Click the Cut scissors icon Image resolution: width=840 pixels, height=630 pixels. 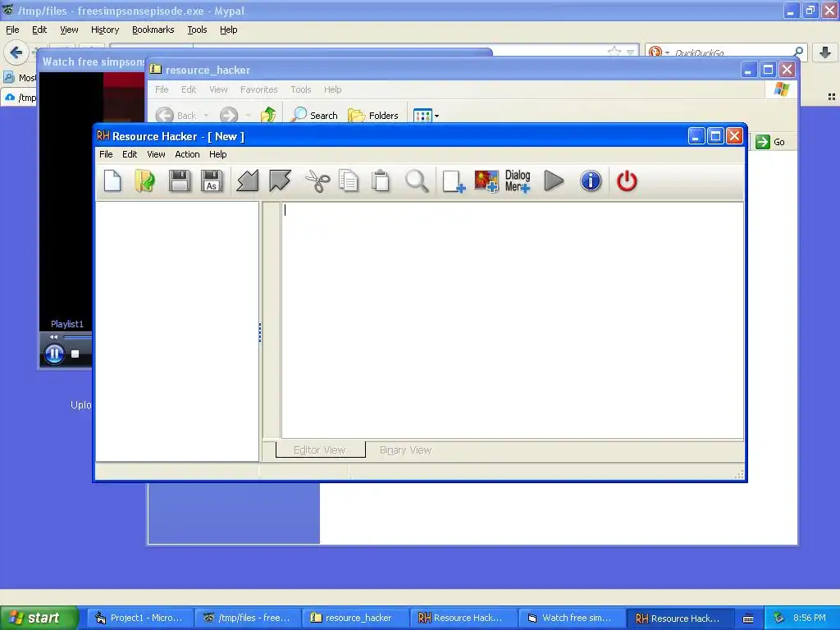317,180
